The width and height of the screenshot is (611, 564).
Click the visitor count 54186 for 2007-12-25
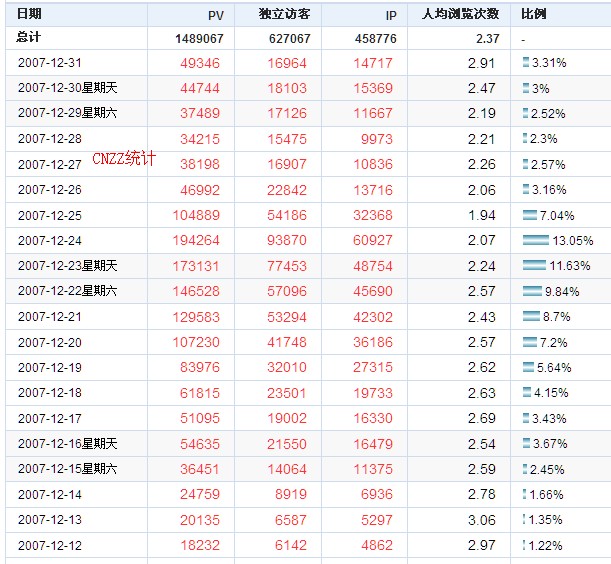click(287, 216)
